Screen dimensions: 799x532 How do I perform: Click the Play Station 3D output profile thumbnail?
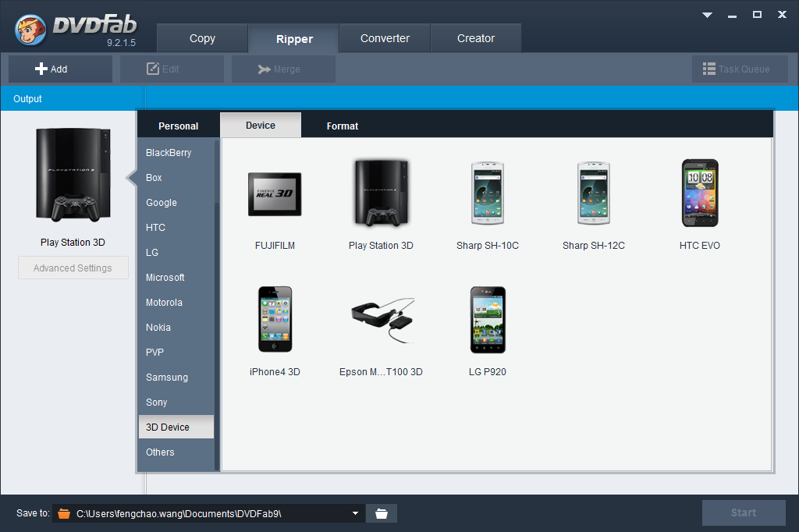click(x=73, y=175)
